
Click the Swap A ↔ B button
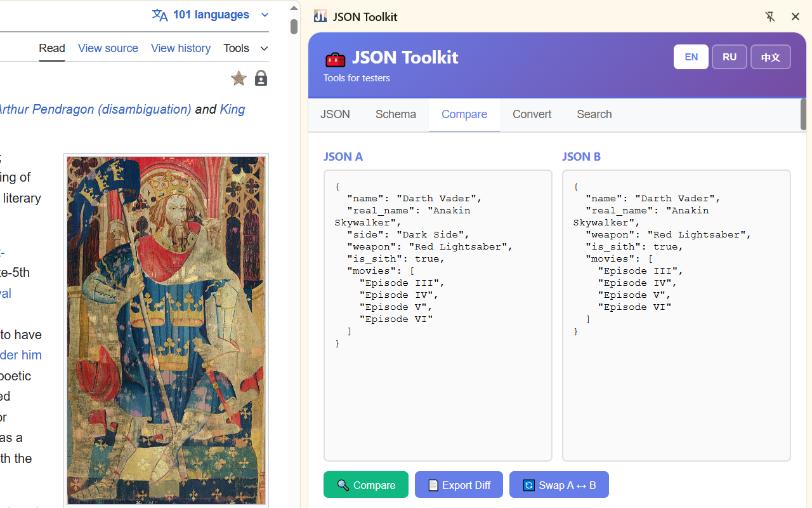tap(559, 485)
